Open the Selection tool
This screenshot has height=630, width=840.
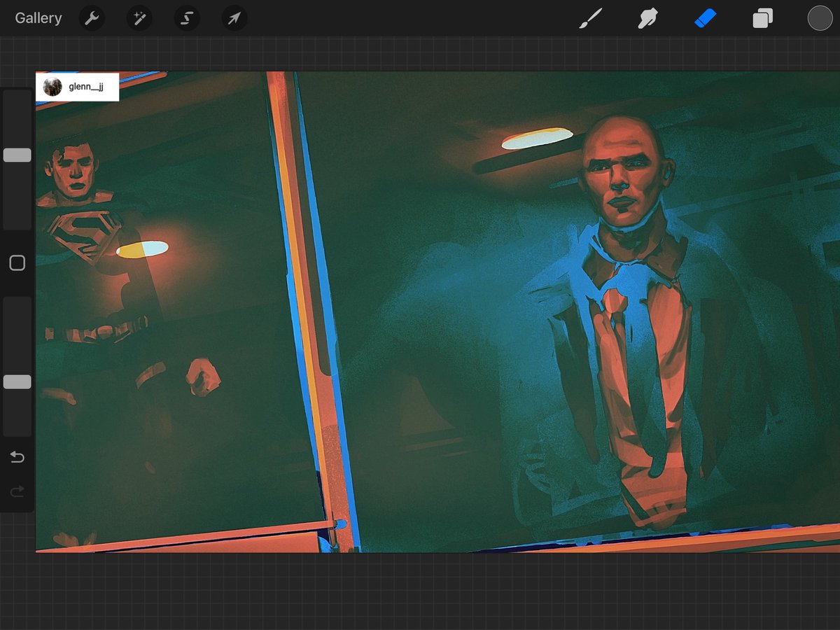(187, 18)
